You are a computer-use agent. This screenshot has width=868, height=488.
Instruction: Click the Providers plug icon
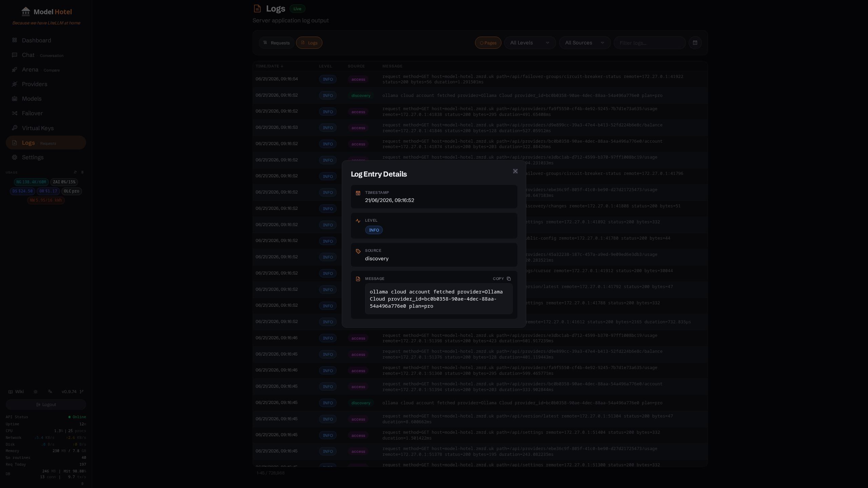pyautogui.click(x=15, y=84)
